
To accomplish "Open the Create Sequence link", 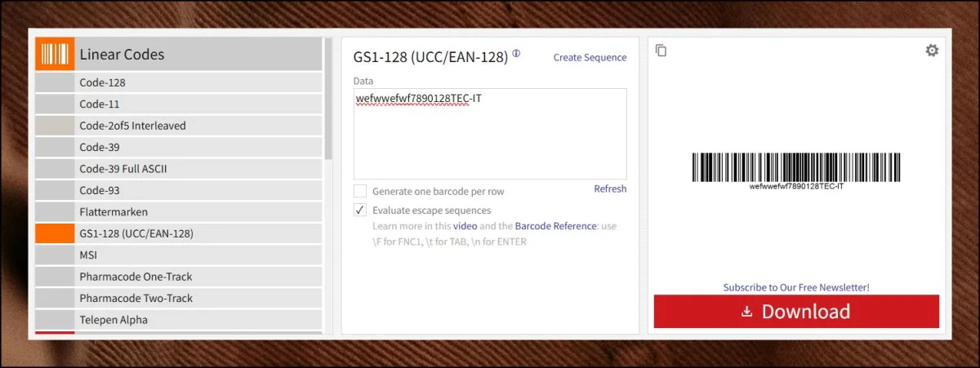I will point(590,57).
